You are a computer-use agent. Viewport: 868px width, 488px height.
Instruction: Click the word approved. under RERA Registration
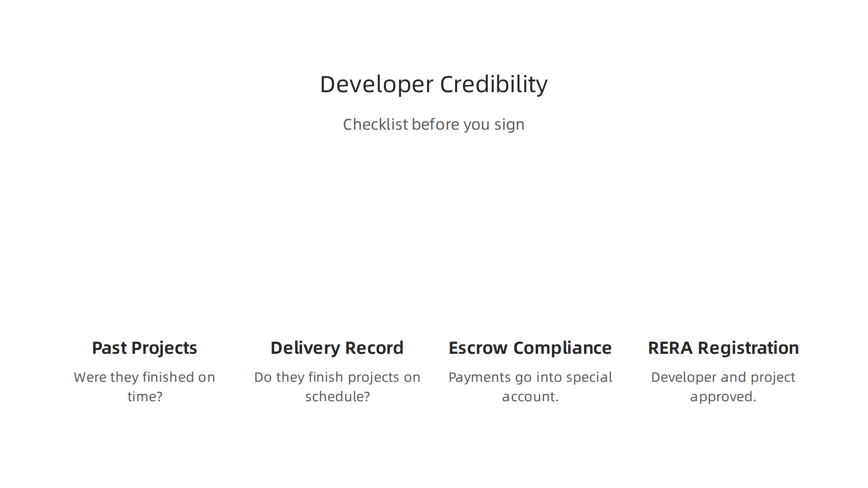pos(723,397)
